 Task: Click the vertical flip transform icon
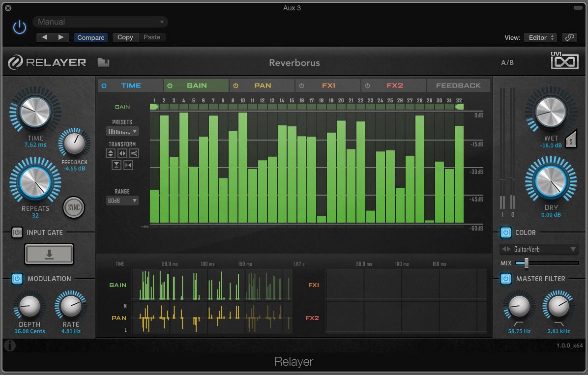111,154
